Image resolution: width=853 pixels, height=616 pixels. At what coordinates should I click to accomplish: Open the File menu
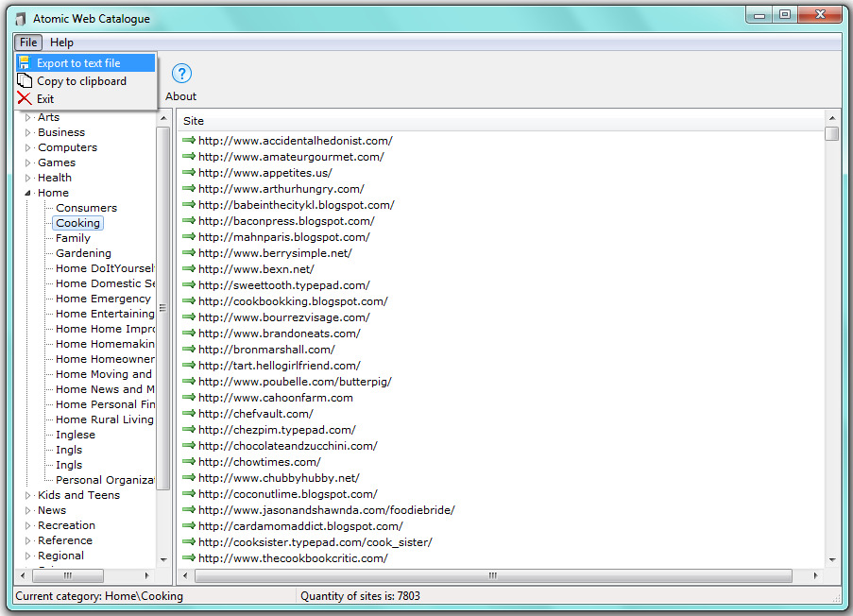point(28,43)
